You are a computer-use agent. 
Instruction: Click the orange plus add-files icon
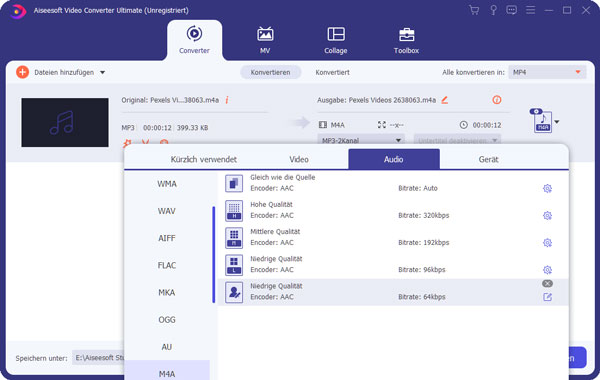(22, 72)
